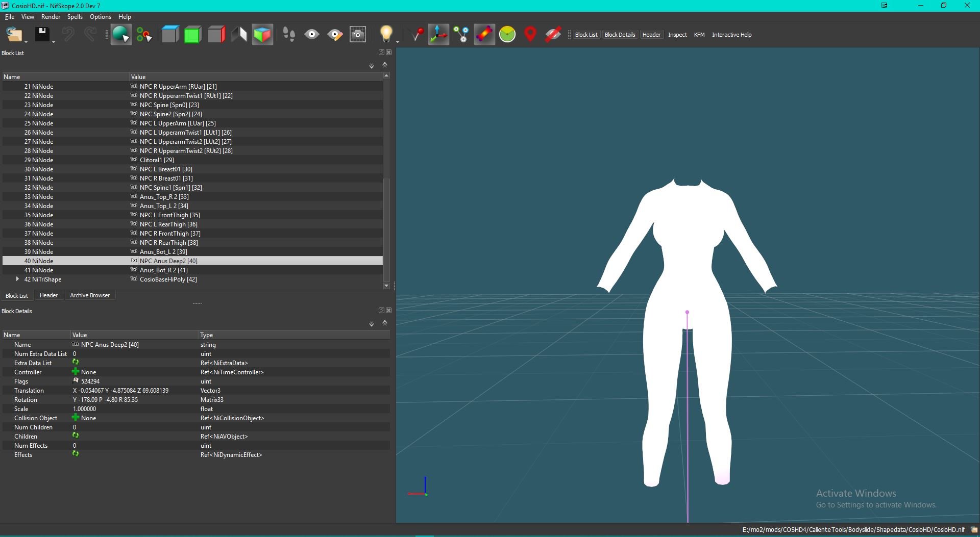Image resolution: width=980 pixels, height=537 pixels.
Task: Open the lightbulb dropdown arrow
Action: 398,41
